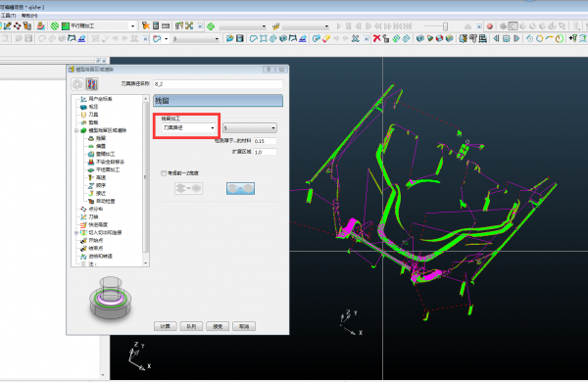Viewport: 588px width, 382px height.
Task: Click the toolpath verification icon beside the calculator
Action: tap(145, 25)
